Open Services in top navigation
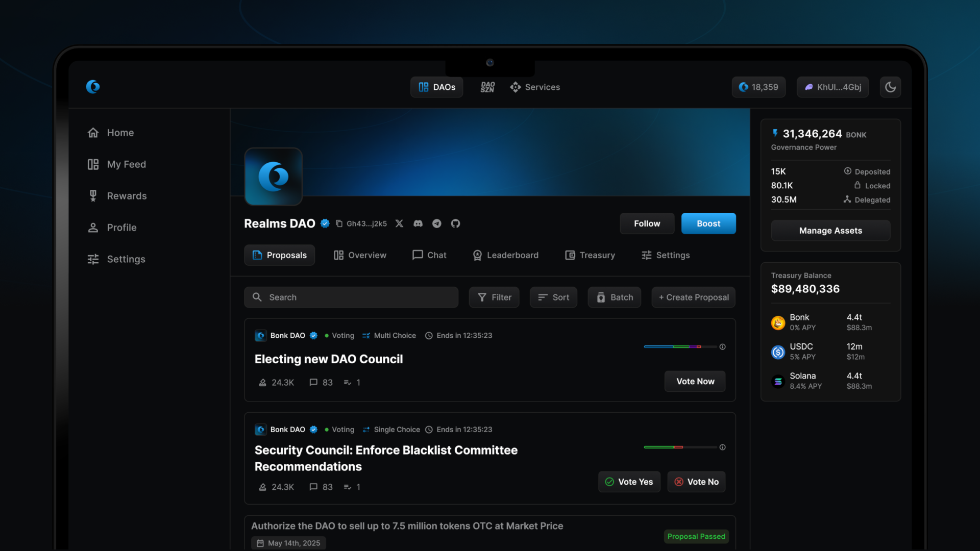Image resolution: width=980 pixels, height=551 pixels. (535, 87)
